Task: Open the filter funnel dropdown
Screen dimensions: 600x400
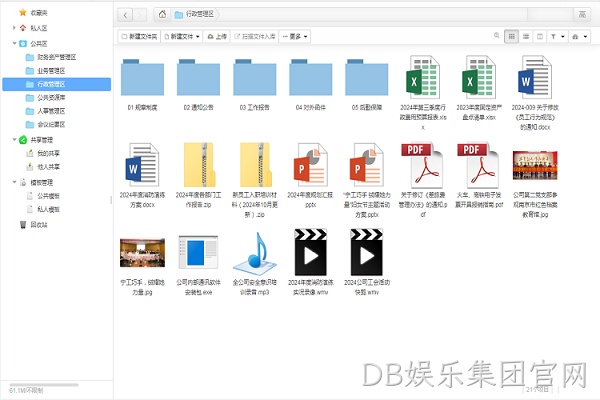Action: pyautogui.click(x=558, y=36)
